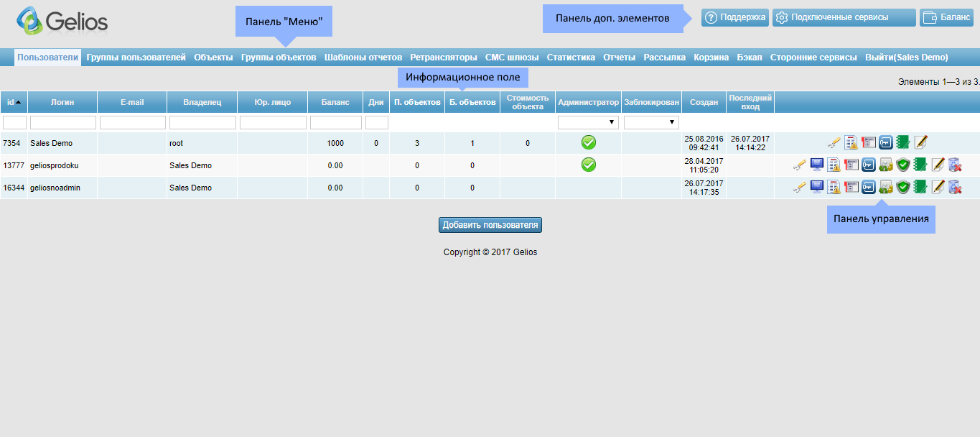
Task: Open Подключенные сервисы
Action: (844, 18)
